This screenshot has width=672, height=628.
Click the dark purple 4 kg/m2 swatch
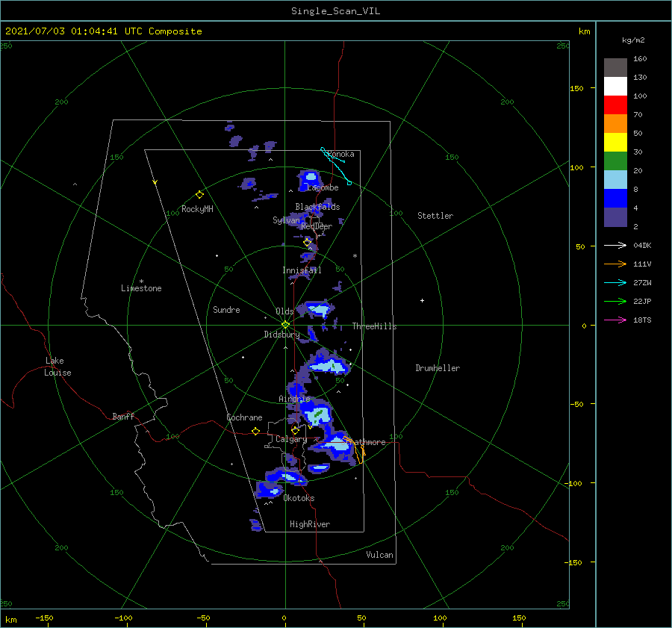(615, 217)
